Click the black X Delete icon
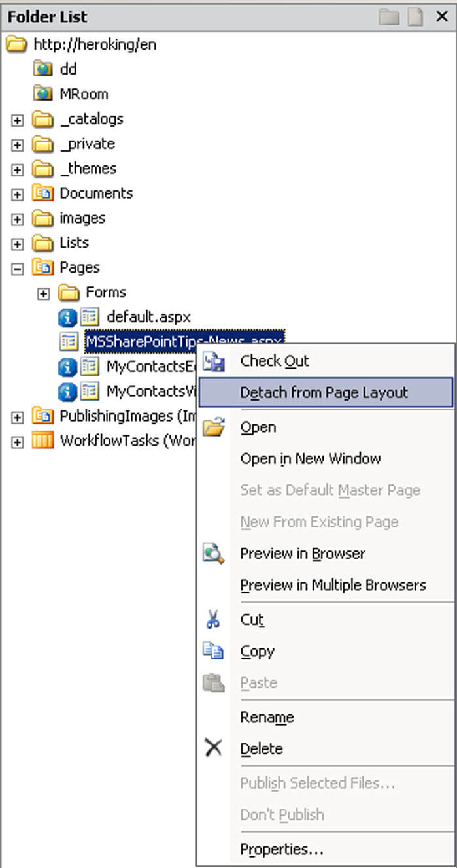The image size is (457, 868). click(213, 748)
